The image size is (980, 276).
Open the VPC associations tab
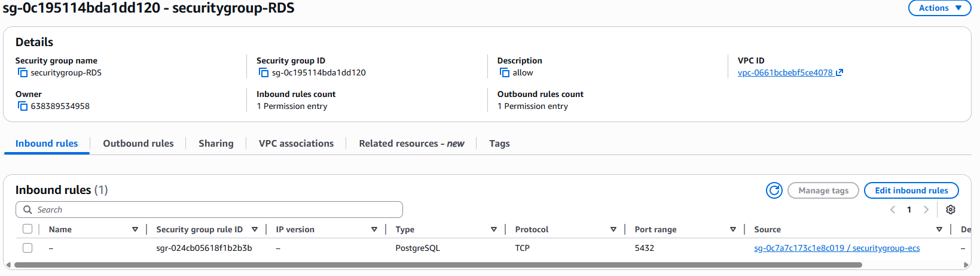tap(296, 144)
